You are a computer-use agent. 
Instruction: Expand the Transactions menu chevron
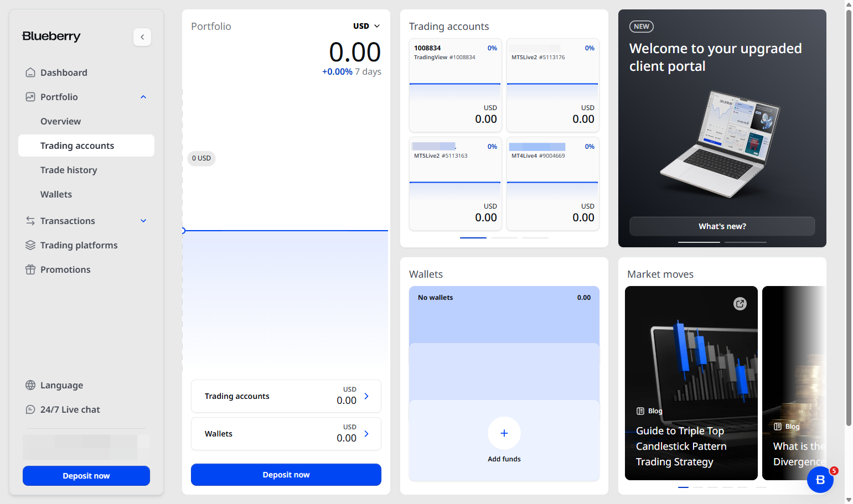tap(143, 221)
